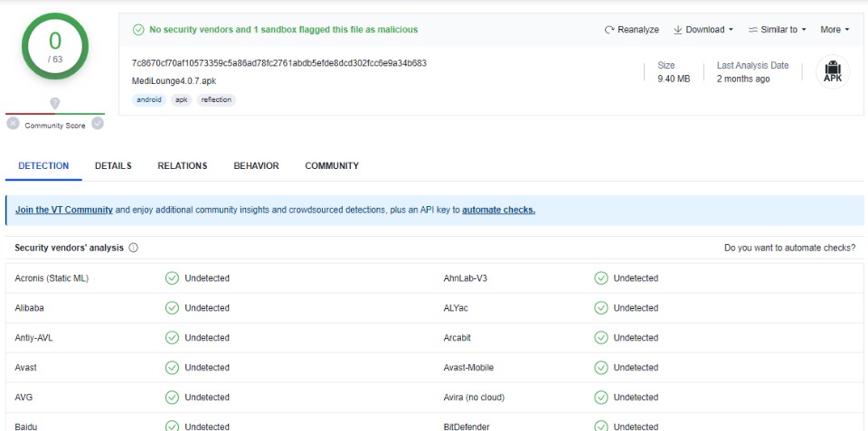The width and height of the screenshot is (868, 431).
Task: Open the RELATIONS tab
Action: (x=182, y=165)
